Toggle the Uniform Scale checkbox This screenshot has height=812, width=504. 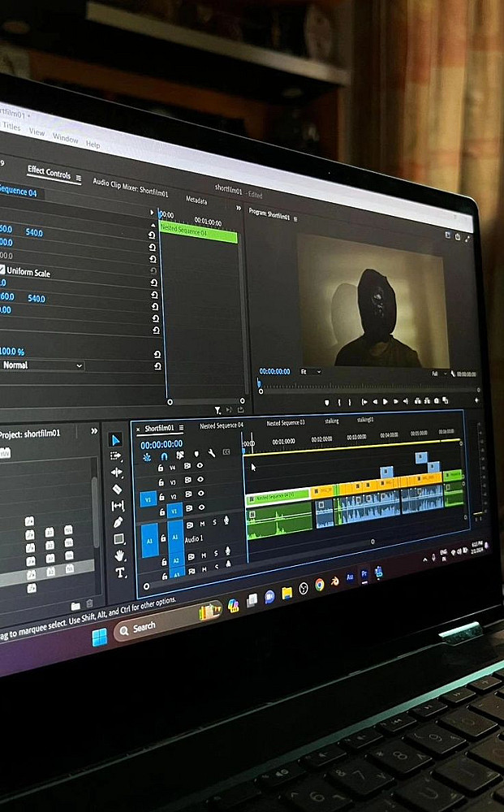click(2, 270)
